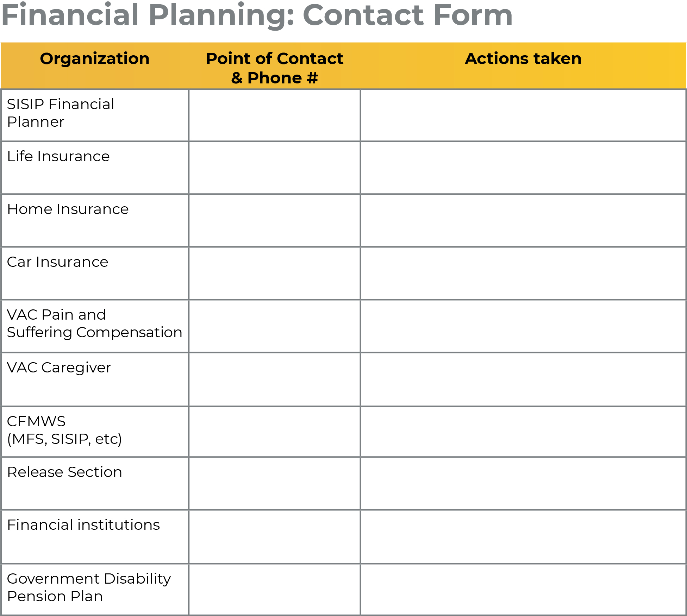
Task: Select the VAC Caregiver row label
Action: click(x=59, y=368)
